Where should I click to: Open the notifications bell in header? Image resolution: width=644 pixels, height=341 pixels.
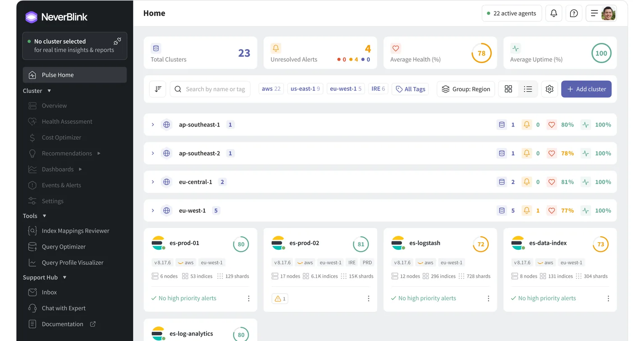click(554, 13)
